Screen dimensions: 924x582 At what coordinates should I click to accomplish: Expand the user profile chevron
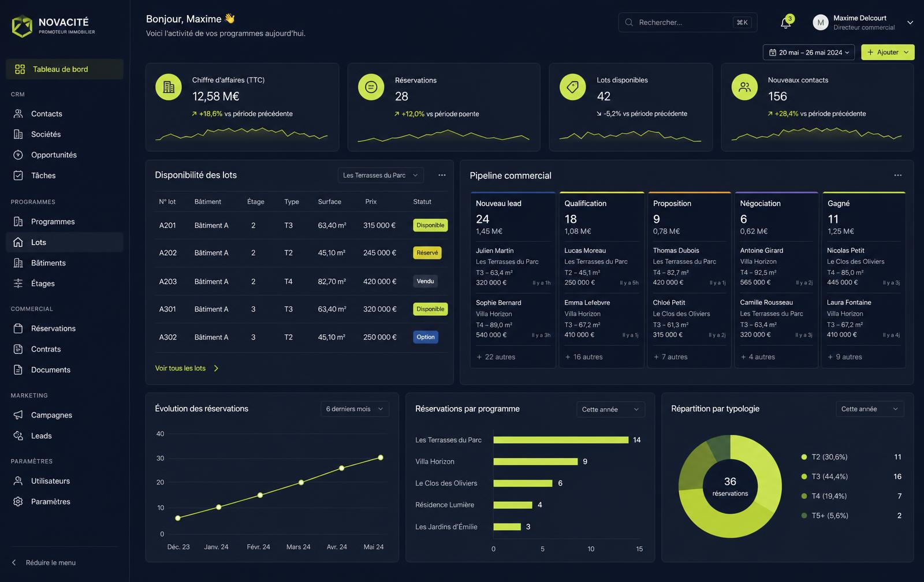tap(910, 23)
